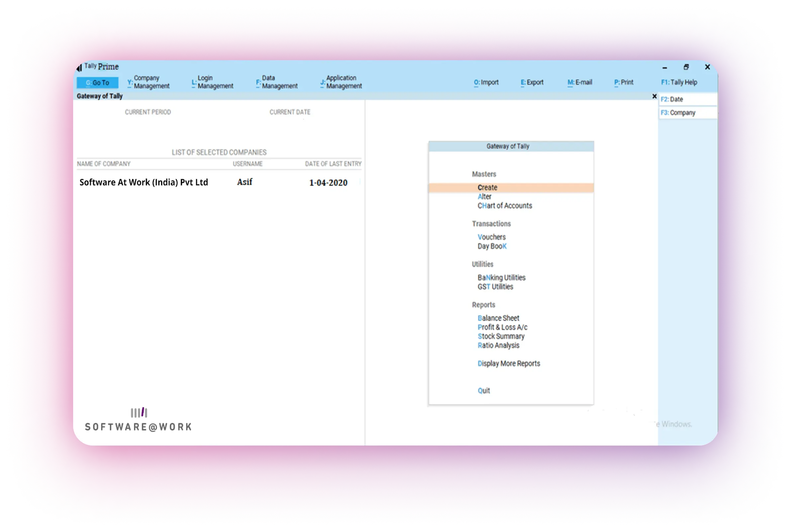
Task: View the Balance Sheet report
Action: click(498, 318)
